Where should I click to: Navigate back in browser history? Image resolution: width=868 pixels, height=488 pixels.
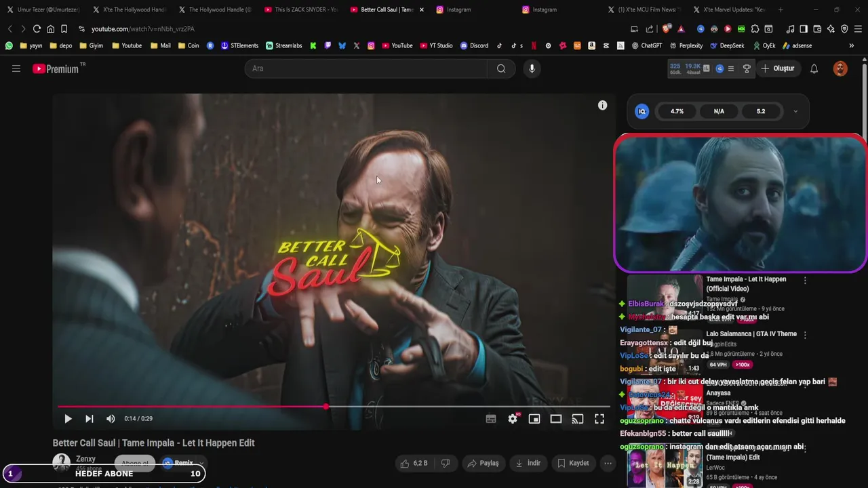9,29
